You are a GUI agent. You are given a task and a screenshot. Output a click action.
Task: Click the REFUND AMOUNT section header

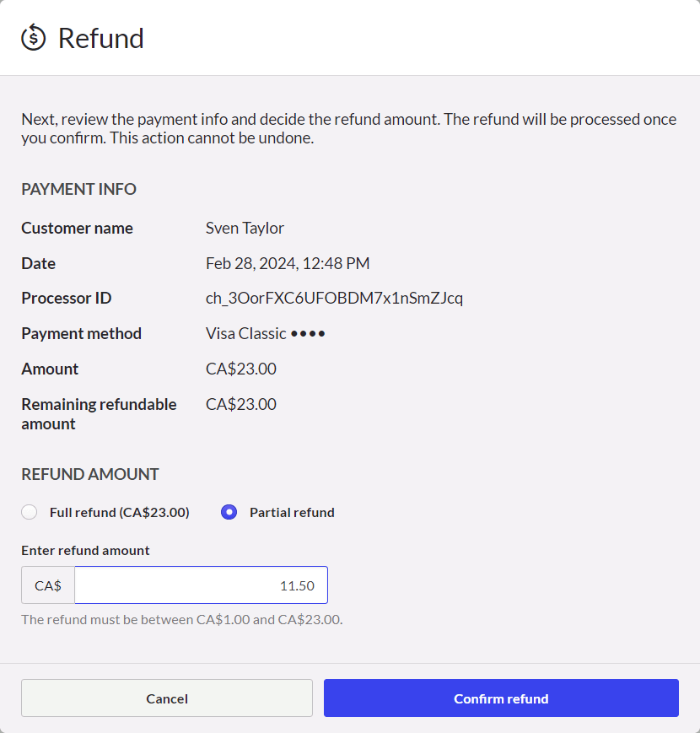point(90,474)
